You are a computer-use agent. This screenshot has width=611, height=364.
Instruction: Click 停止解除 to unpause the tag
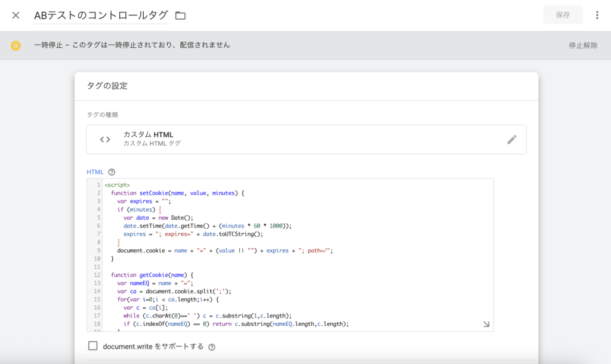pyautogui.click(x=582, y=45)
